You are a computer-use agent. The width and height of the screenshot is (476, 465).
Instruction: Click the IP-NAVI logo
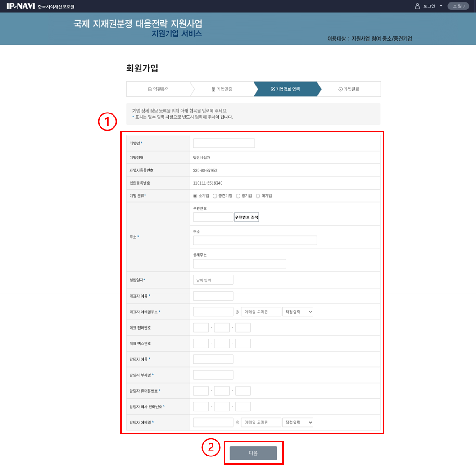(x=21, y=6)
